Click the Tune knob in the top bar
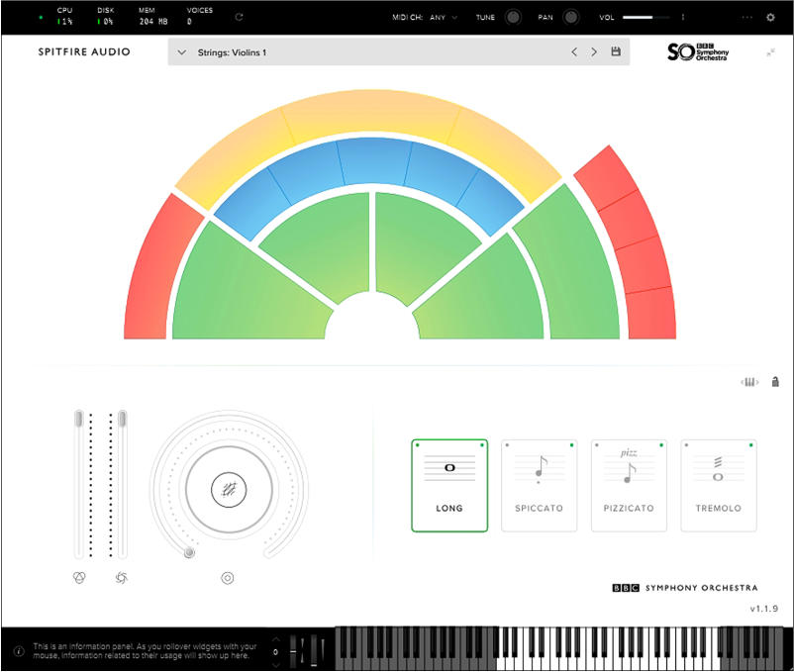 tap(513, 17)
